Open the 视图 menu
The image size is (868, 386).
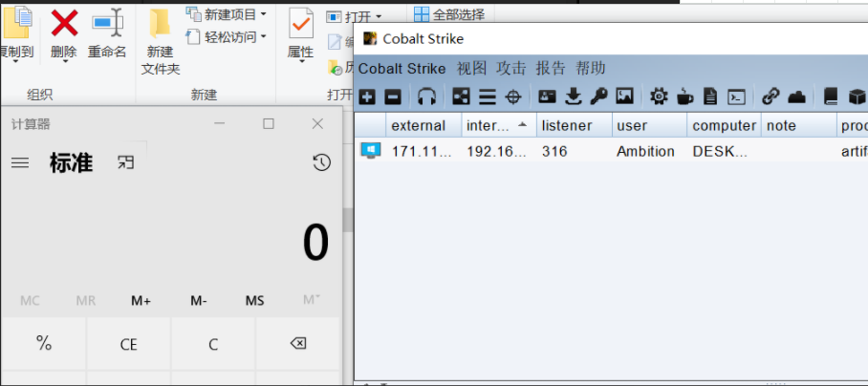pos(471,69)
